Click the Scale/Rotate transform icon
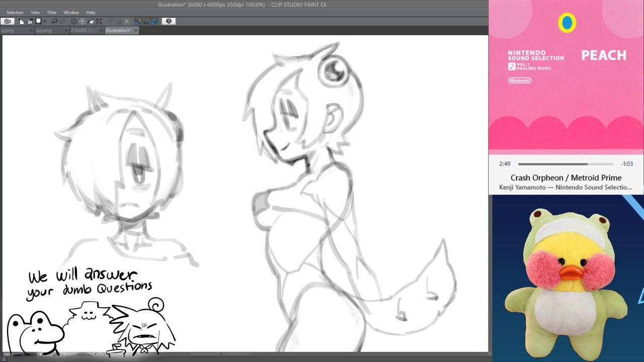Image resolution: width=644 pixels, height=362 pixels. (99, 22)
